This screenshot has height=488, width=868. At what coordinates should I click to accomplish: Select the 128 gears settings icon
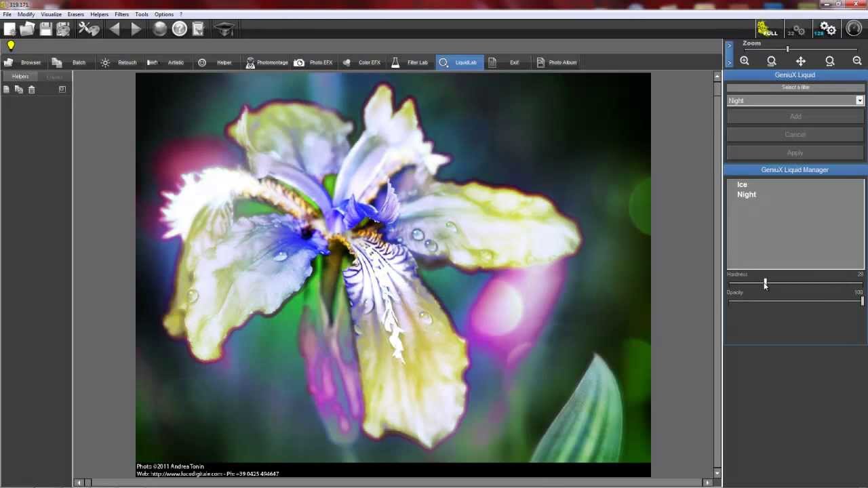click(825, 29)
